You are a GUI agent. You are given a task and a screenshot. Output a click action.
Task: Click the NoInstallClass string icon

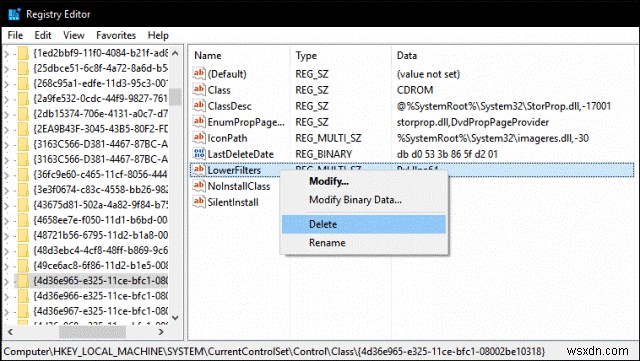199,186
